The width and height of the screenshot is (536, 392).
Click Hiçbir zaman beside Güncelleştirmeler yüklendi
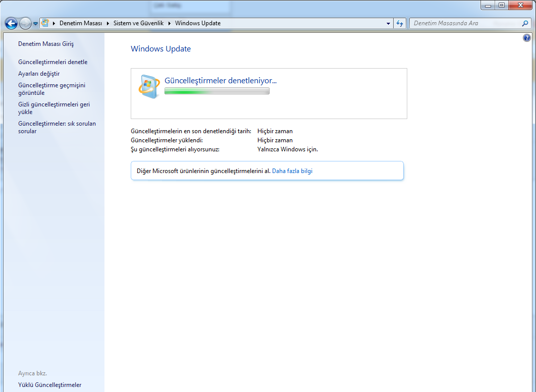(275, 140)
